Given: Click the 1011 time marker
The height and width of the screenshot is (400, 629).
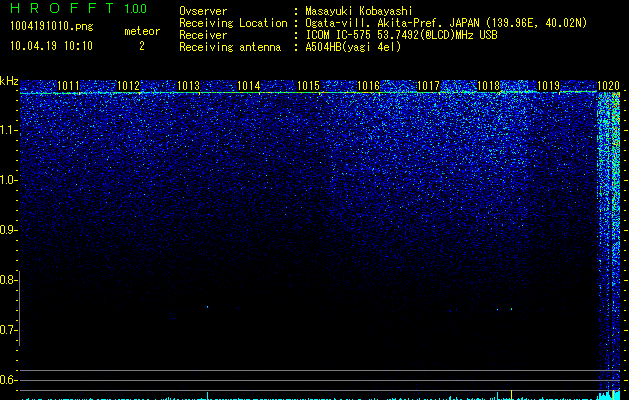Looking at the screenshot, I should [x=68, y=86].
